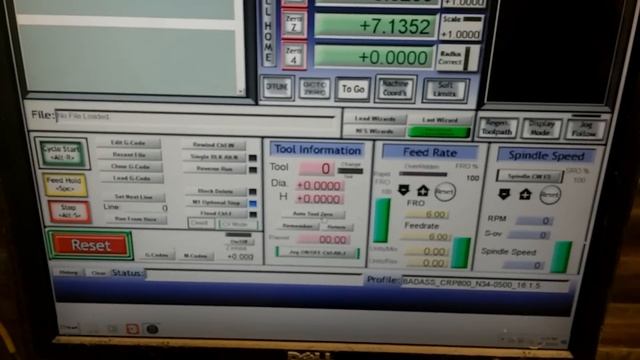Open Load Wizards

click(375, 119)
